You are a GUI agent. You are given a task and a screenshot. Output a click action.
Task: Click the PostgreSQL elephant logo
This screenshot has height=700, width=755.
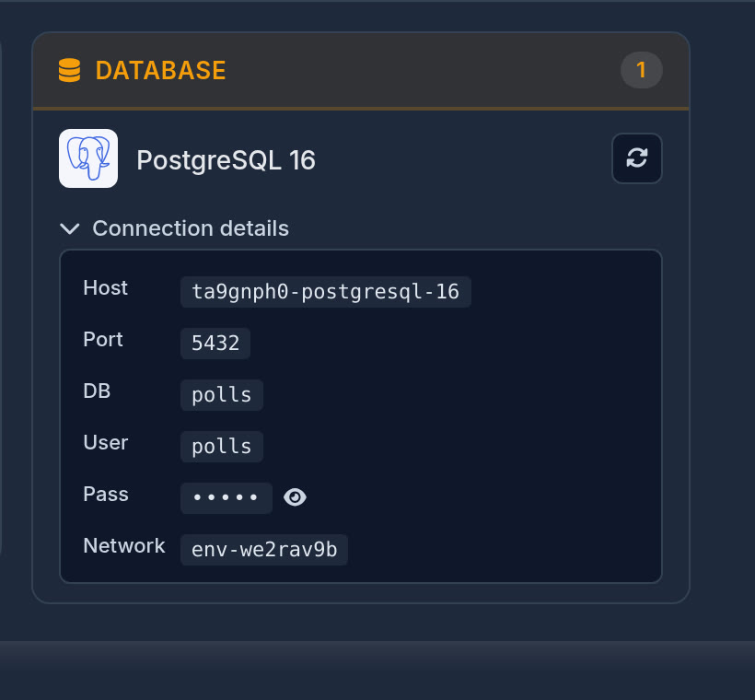[88, 158]
